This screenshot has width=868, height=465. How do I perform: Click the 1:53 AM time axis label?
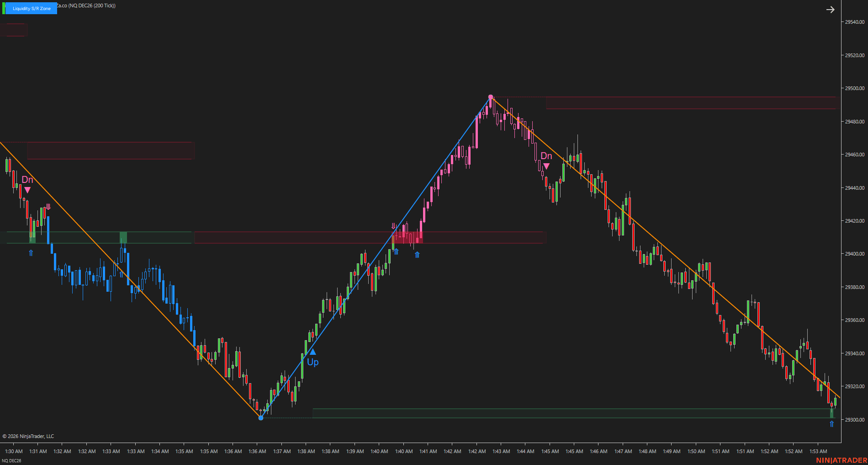pos(818,451)
